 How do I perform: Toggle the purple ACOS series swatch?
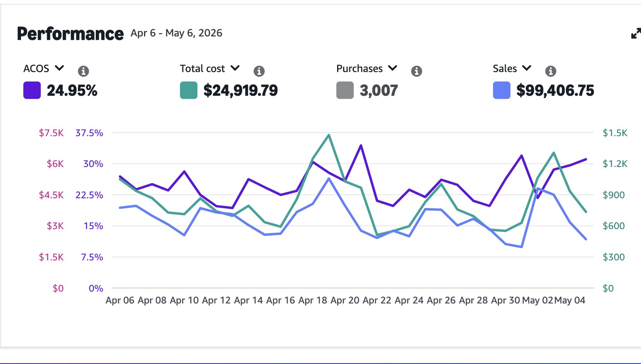point(32,90)
